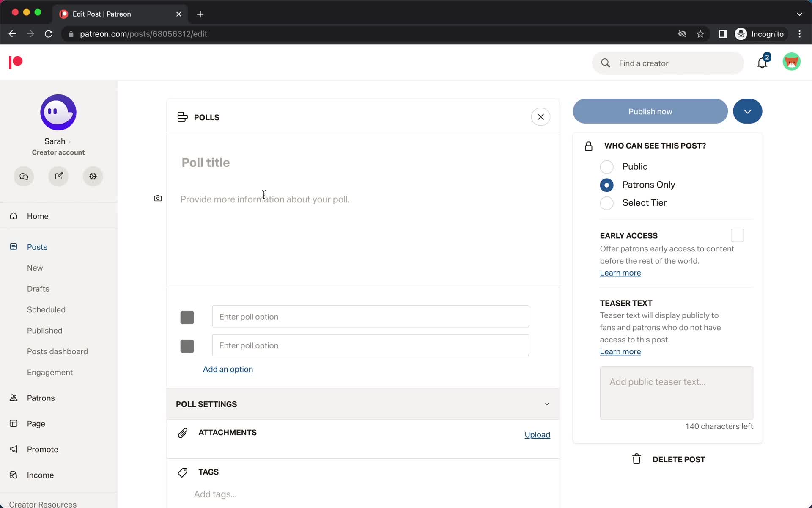The image size is (812, 508).
Task: Click the creator settings gear icon
Action: click(93, 176)
